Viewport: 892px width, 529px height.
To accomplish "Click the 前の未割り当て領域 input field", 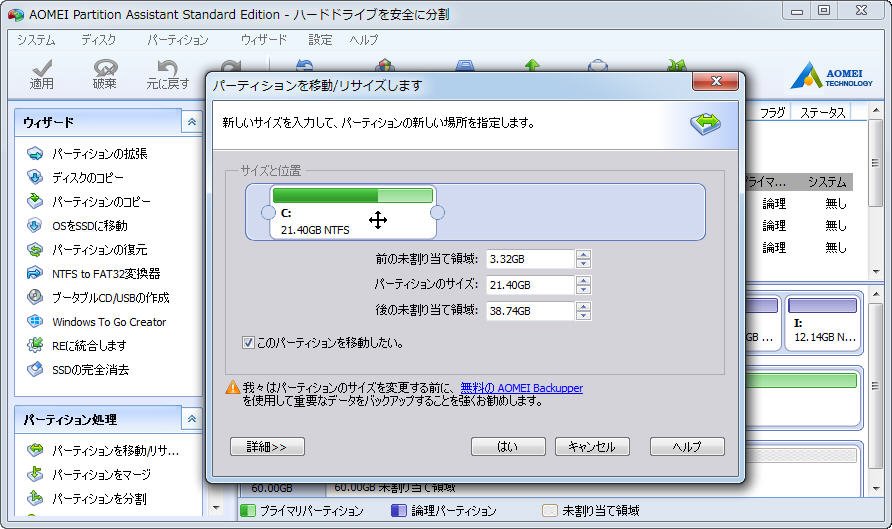I will click(x=530, y=259).
